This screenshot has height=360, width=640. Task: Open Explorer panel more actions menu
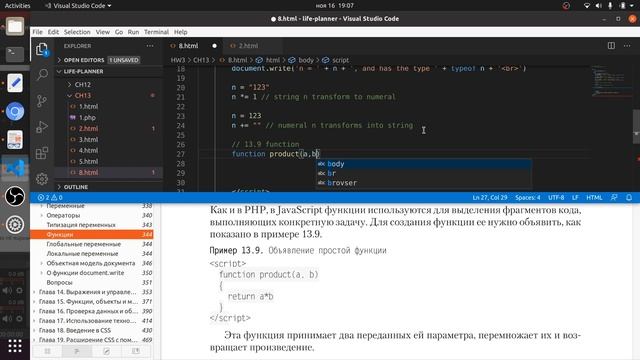150,46
